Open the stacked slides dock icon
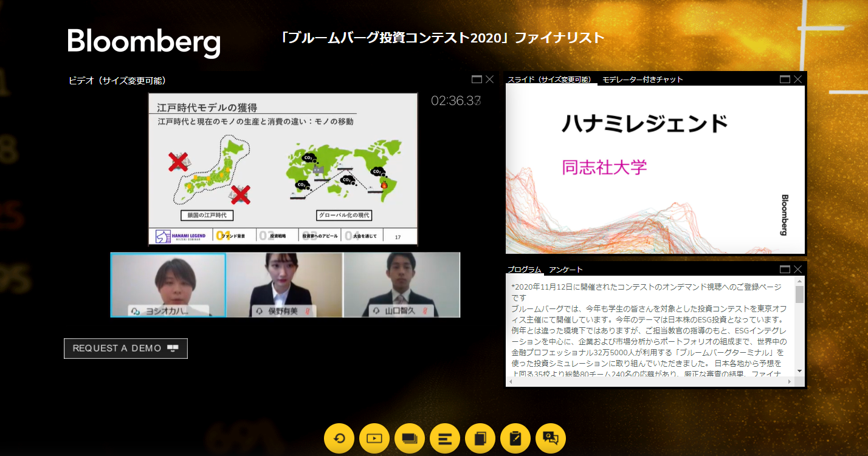This screenshot has width=868, height=456. coord(410,438)
